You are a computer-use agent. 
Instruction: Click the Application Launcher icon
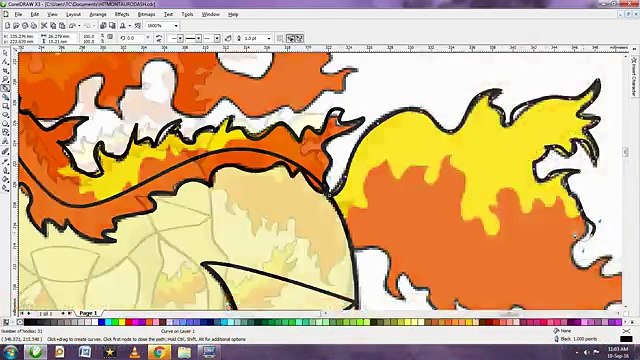[122, 25]
